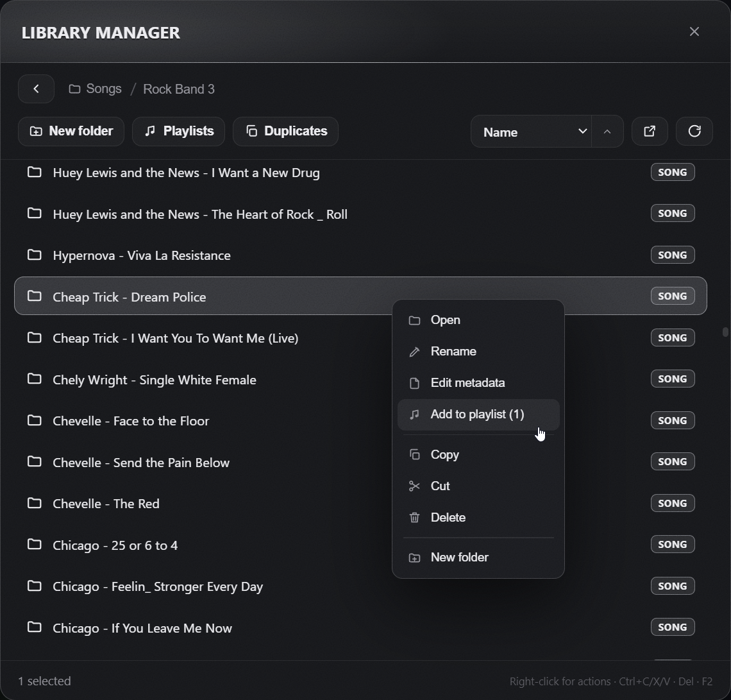Click folder icon of Chely Wright Single White Female
The height and width of the screenshot is (700, 731).
[x=35, y=379]
